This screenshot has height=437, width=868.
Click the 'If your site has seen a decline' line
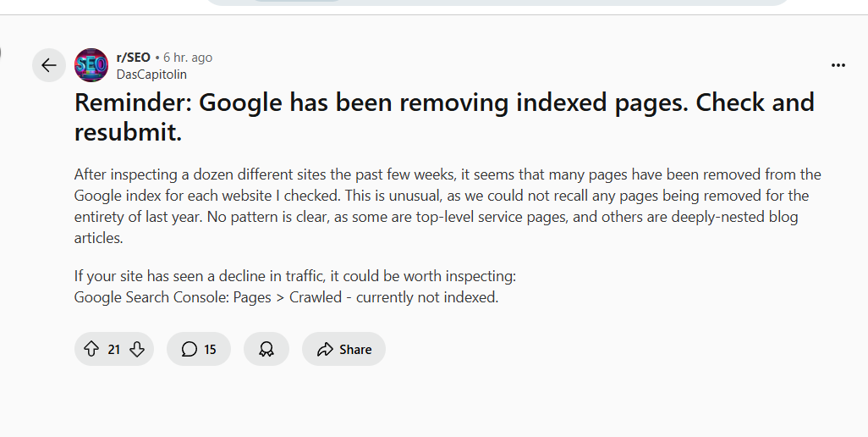click(294, 276)
